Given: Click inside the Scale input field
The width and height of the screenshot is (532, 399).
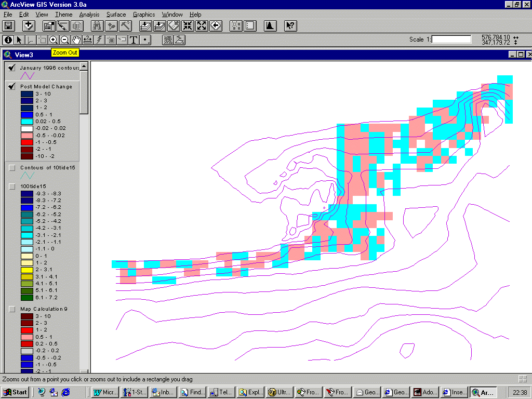Looking at the screenshot, I should point(451,39).
